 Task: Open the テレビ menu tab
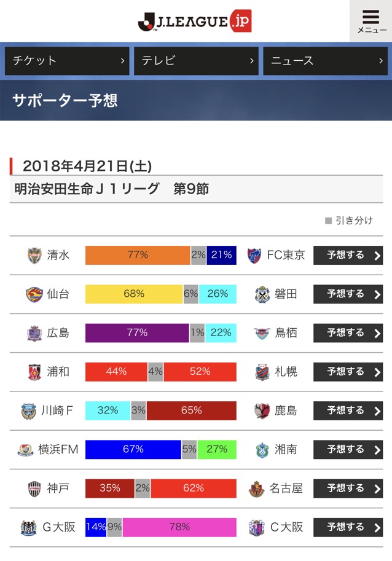click(x=196, y=61)
